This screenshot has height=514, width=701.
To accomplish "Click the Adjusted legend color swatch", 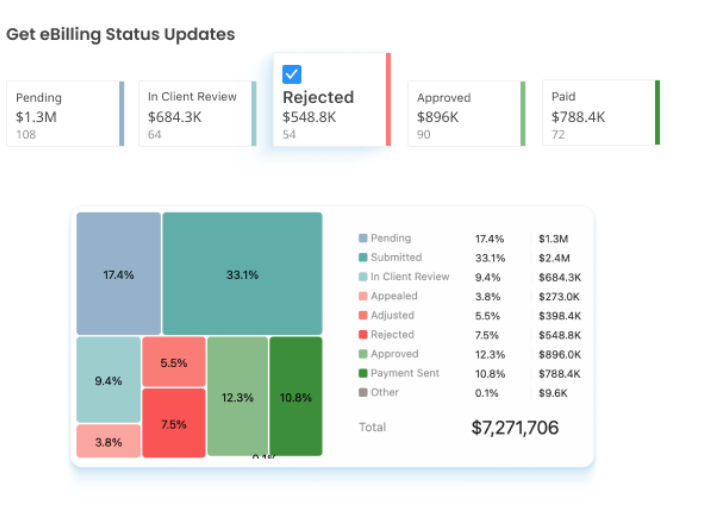I will pyautogui.click(x=363, y=315).
